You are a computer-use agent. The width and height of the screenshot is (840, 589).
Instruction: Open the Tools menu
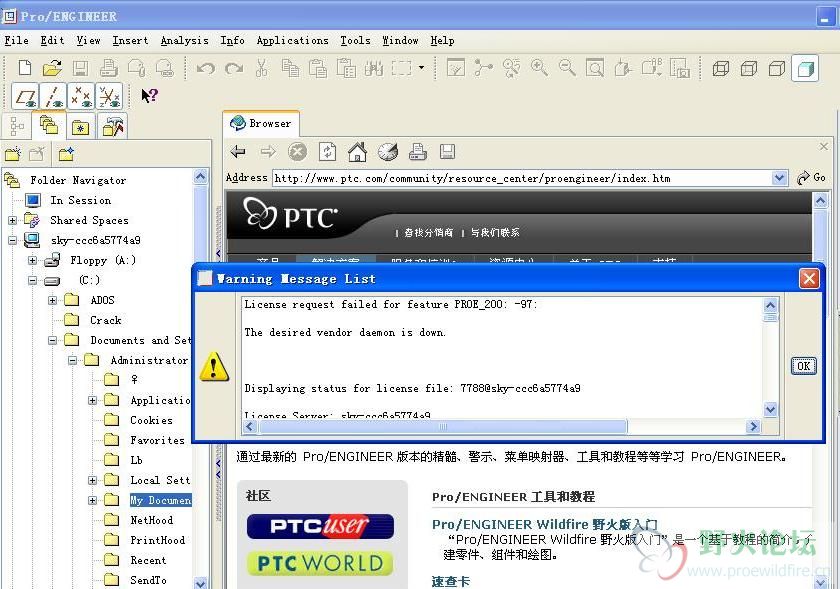355,40
